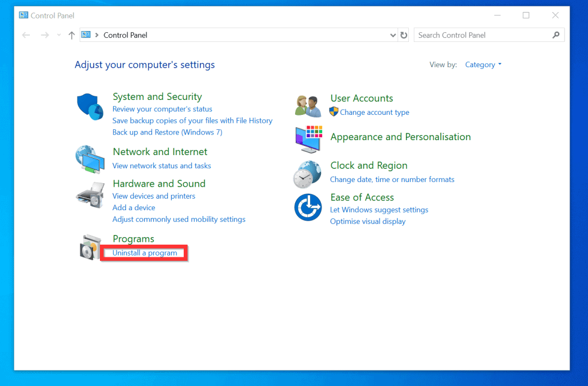
Task: Open the Network and Internet category
Action: click(x=160, y=152)
